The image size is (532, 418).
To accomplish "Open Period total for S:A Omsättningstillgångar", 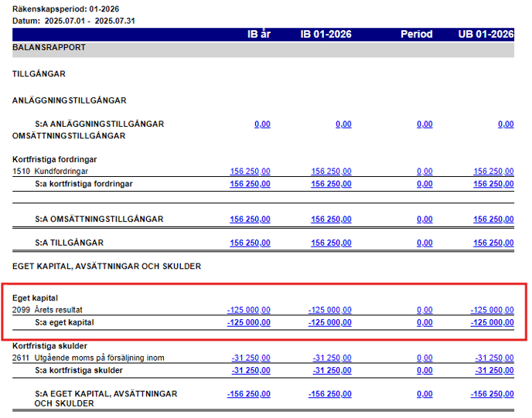I will [425, 219].
